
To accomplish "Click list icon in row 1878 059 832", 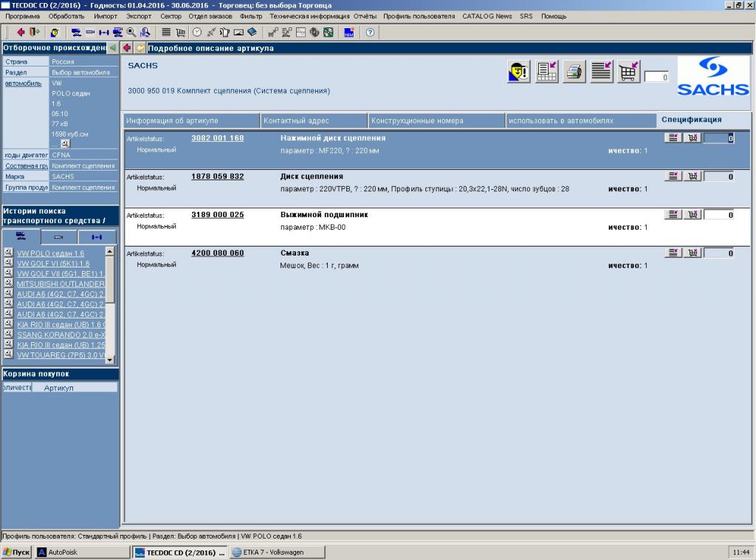I will click(673, 176).
